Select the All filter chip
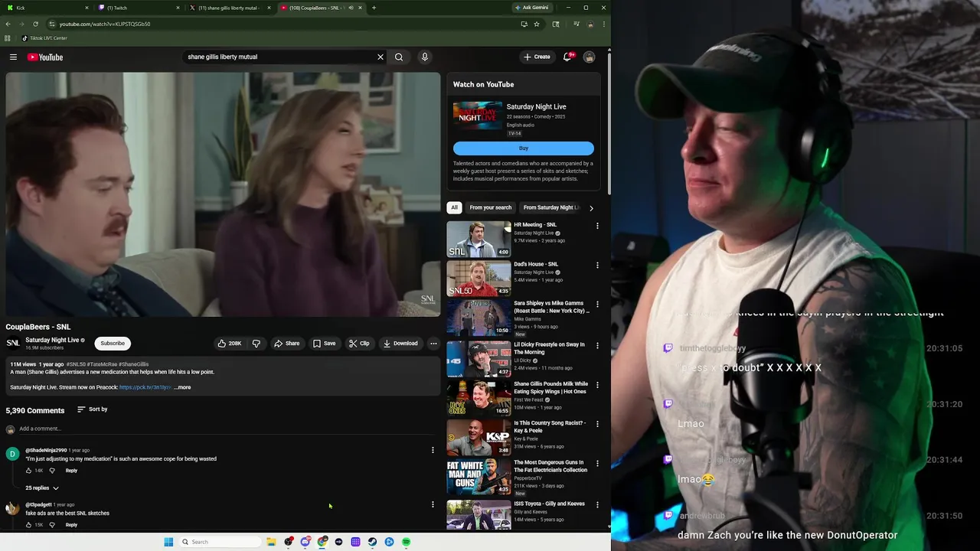980x551 pixels. tap(454, 207)
